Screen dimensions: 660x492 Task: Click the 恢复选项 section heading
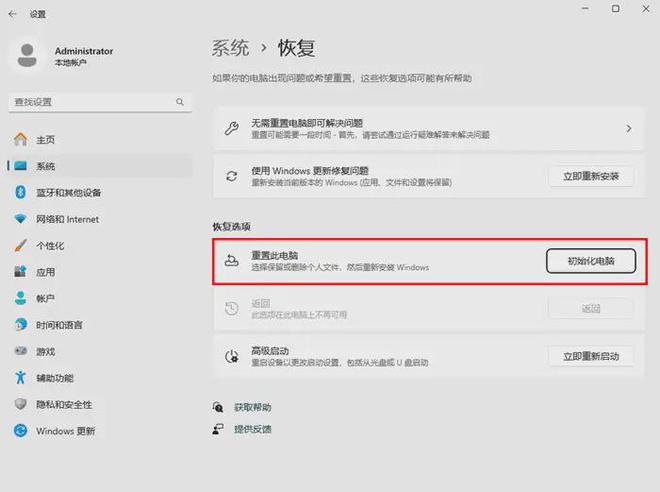[x=231, y=226]
